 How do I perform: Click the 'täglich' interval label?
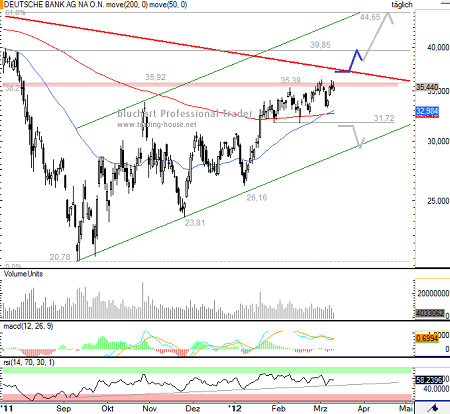(x=402, y=5)
